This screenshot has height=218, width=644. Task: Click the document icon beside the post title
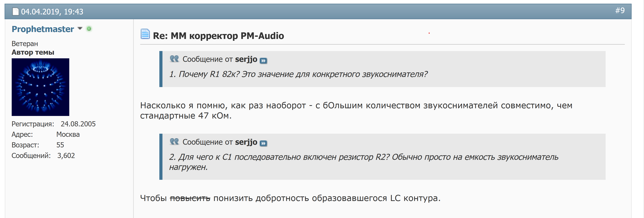click(x=145, y=34)
